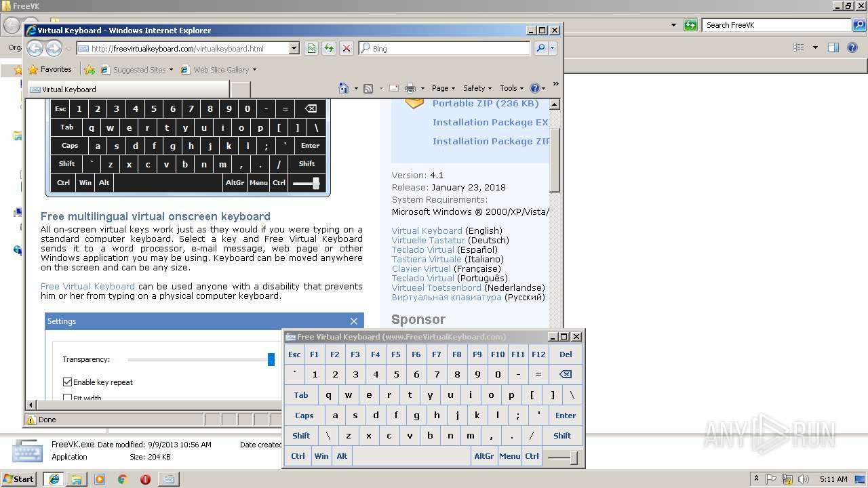
Task: Toggle AltGr key on Free Virtual Keyboard
Action: click(x=484, y=455)
